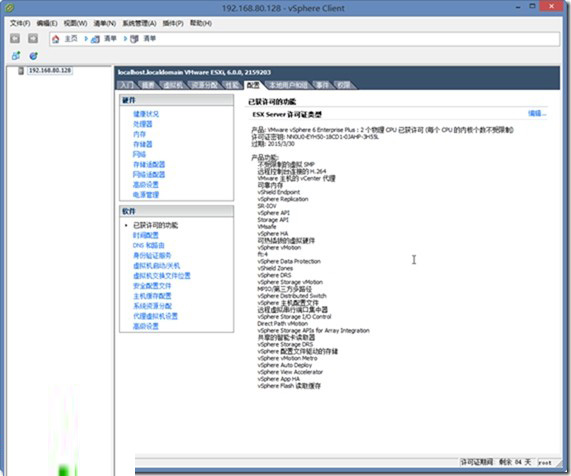Image resolution: width=571 pixels, height=476 pixels.
Task: Switch to the 虚拟机 tab
Action: (173, 85)
